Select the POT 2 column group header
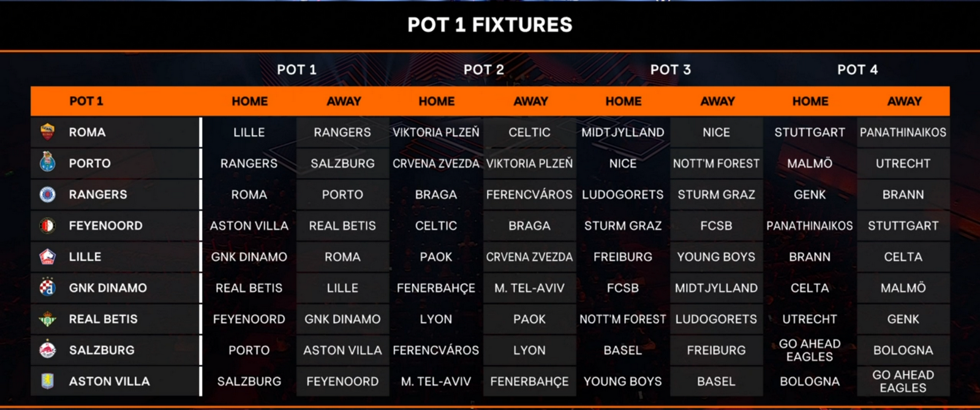This screenshot has width=980, height=410. point(483,70)
